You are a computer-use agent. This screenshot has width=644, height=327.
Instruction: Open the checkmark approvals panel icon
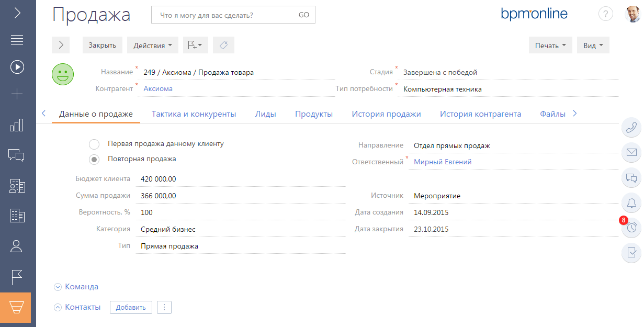631,253
